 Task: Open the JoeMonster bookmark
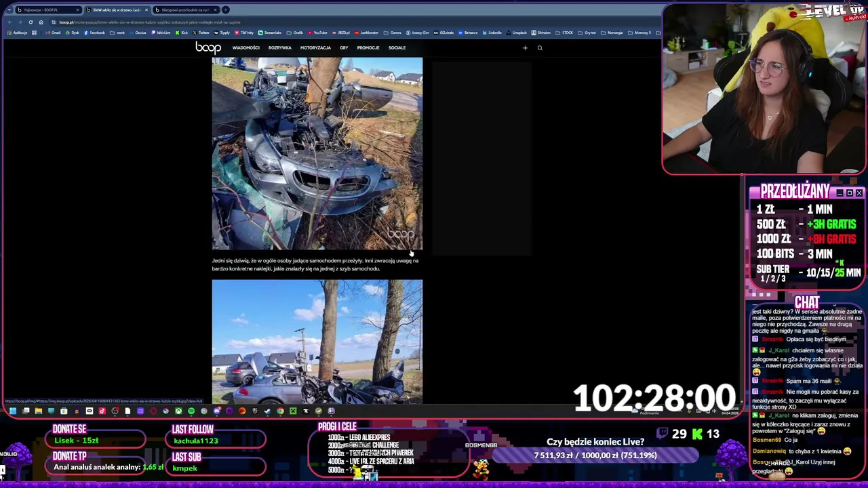[x=367, y=33]
